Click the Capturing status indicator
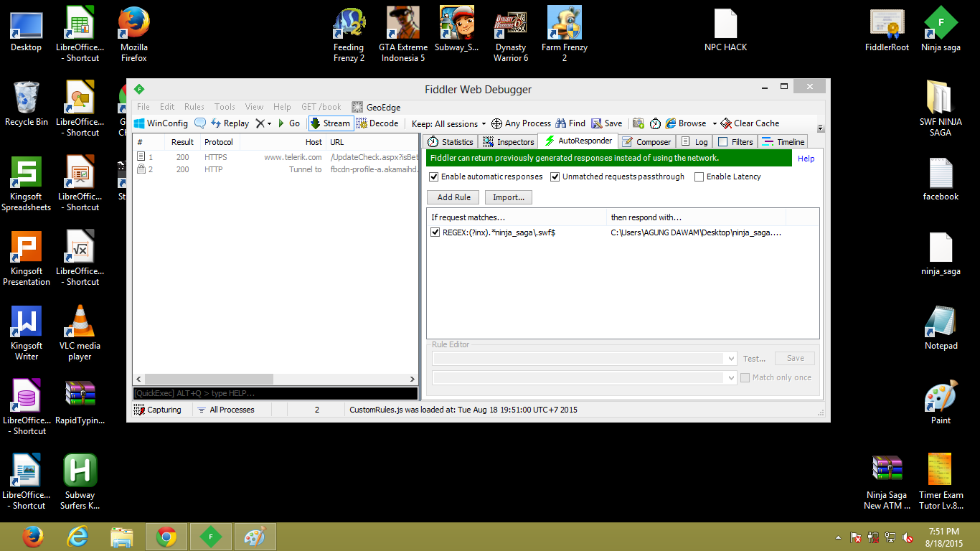Screen dimensions: 980x551 pyautogui.click(x=158, y=410)
